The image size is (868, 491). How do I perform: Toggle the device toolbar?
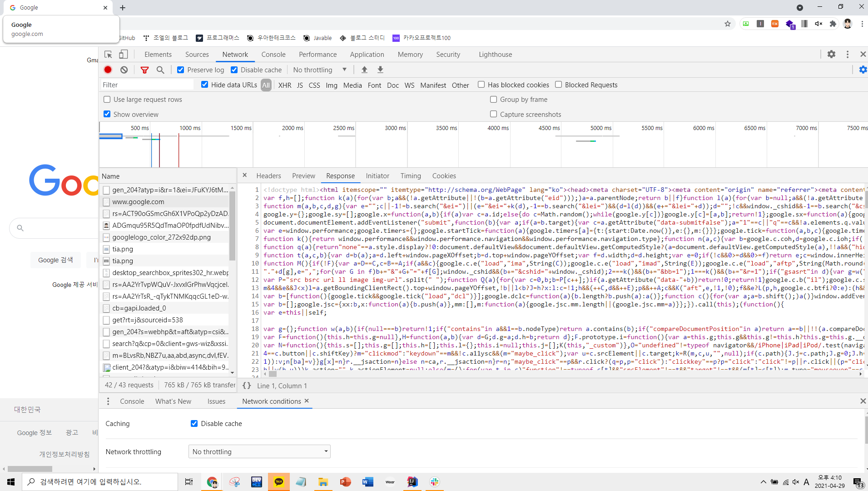pos(124,54)
